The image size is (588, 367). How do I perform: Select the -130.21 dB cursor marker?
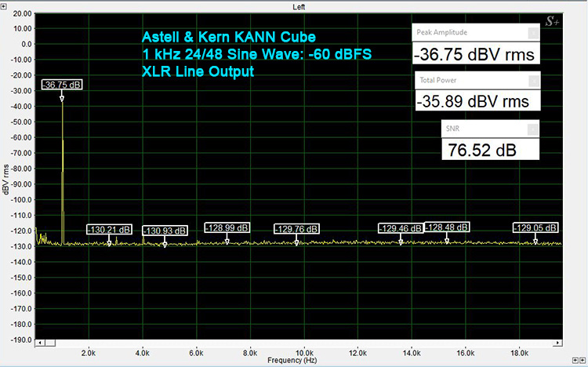click(x=110, y=230)
